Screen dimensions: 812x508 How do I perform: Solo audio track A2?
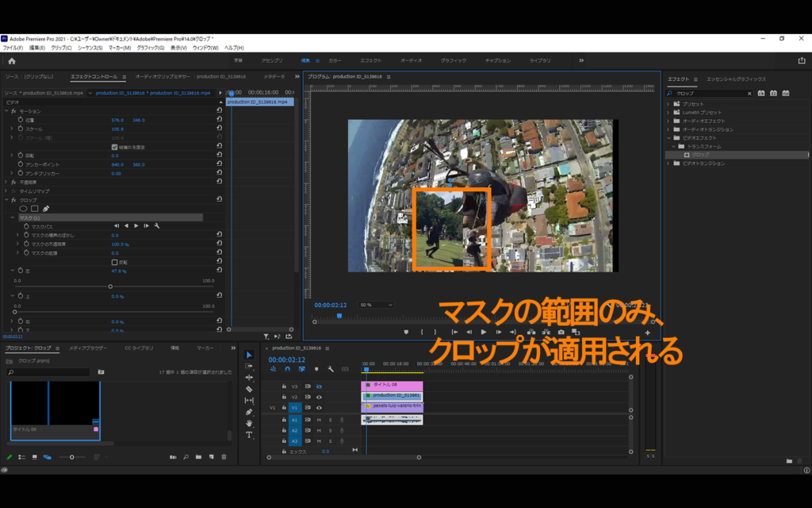point(331,431)
